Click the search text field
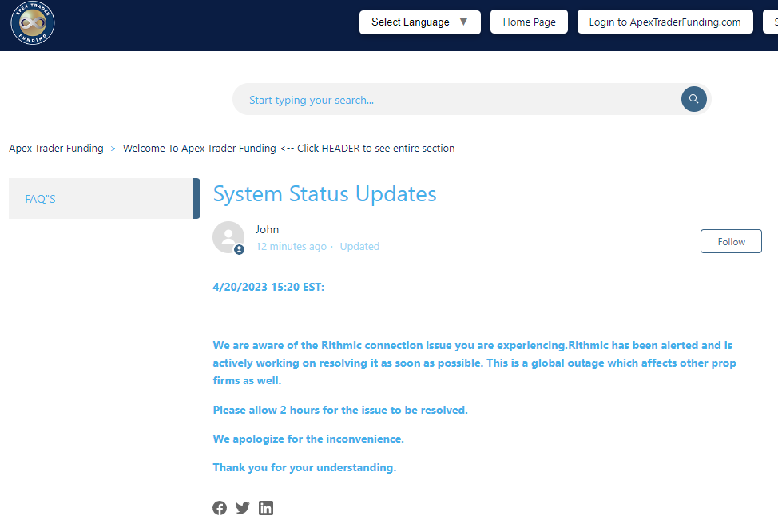Viewport: 778px width, 532px height. (456, 100)
